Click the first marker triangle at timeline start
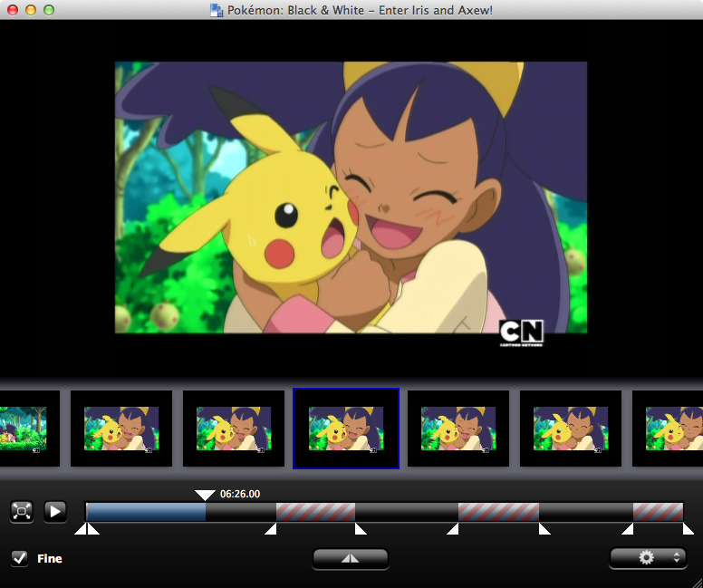703x588 pixels. (81, 529)
